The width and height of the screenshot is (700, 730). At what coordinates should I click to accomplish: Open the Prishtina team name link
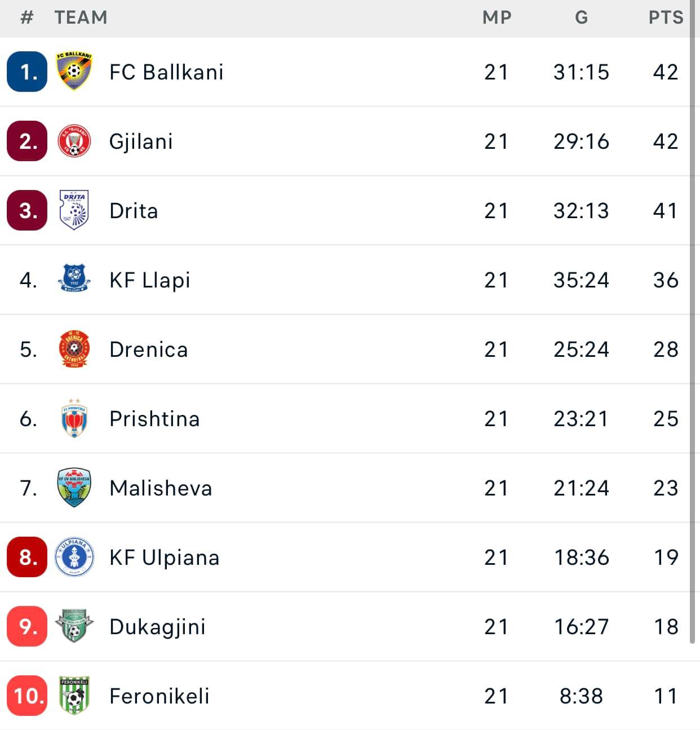154,419
